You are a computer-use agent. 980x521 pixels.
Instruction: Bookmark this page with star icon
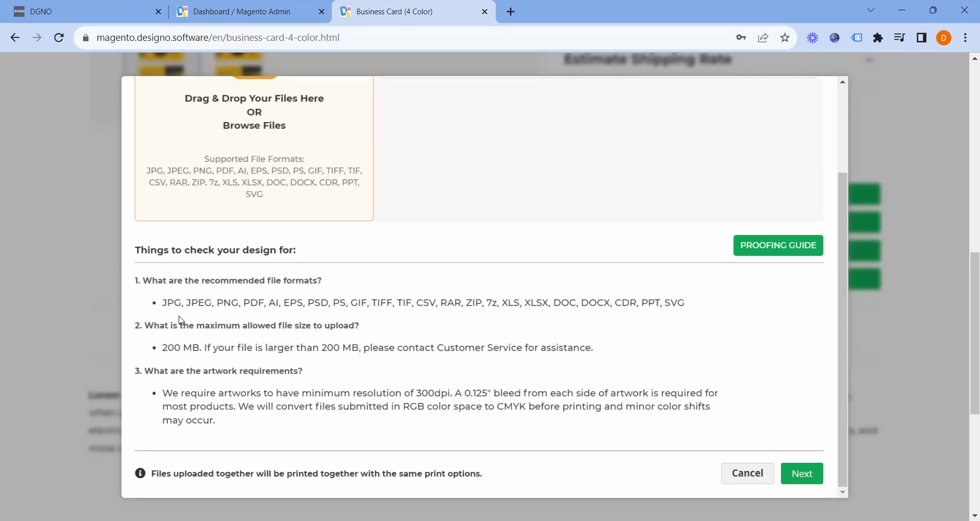point(785,38)
